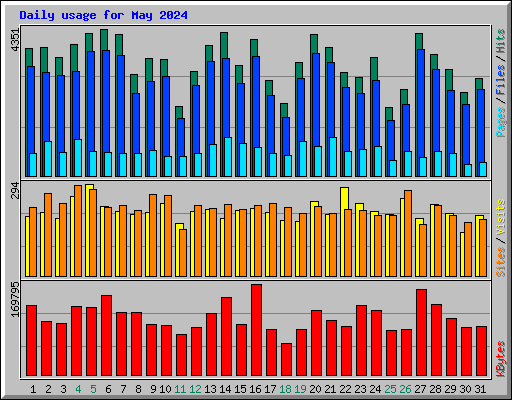Click day 9 on the x-axis
Image resolution: width=512 pixels, height=400 pixels.
(153, 389)
